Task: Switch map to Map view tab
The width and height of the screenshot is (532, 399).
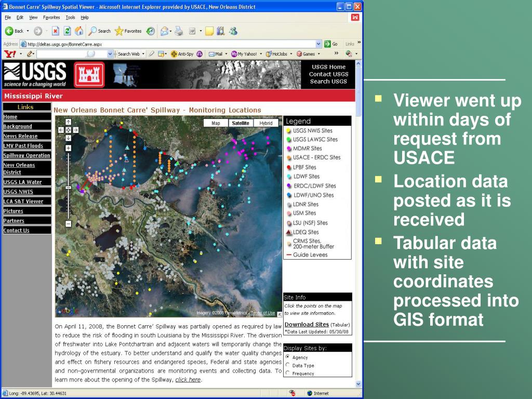Action: 216,123
